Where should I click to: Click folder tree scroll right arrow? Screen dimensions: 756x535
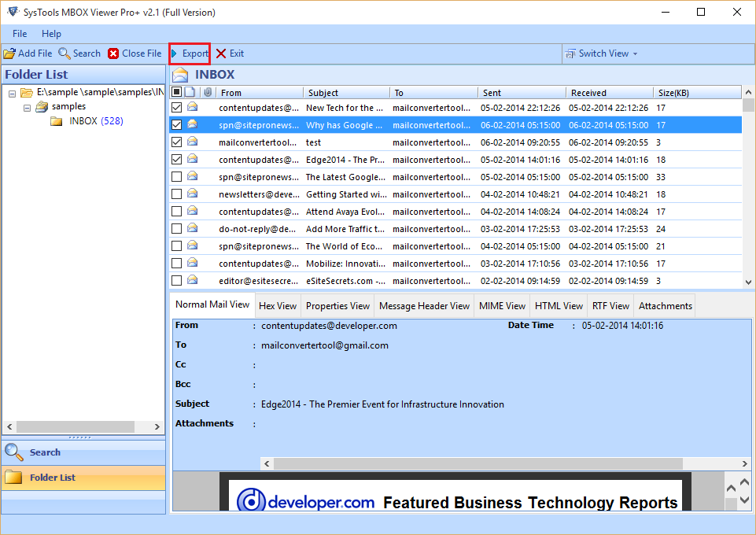(x=157, y=426)
